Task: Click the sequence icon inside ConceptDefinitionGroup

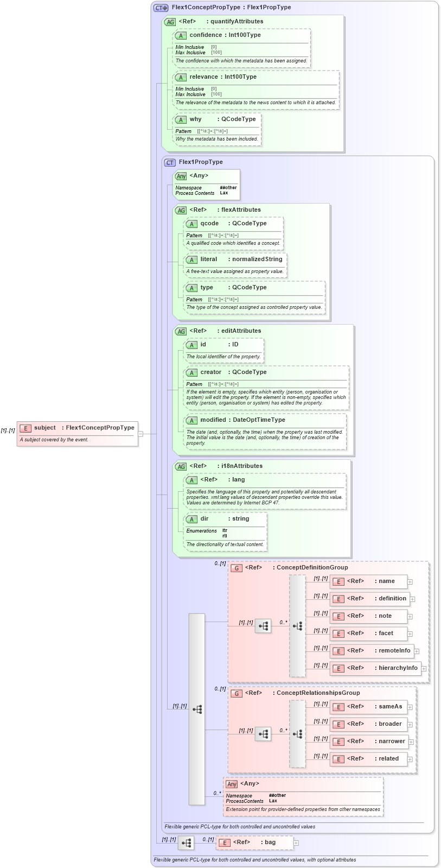Action: (263, 626)
